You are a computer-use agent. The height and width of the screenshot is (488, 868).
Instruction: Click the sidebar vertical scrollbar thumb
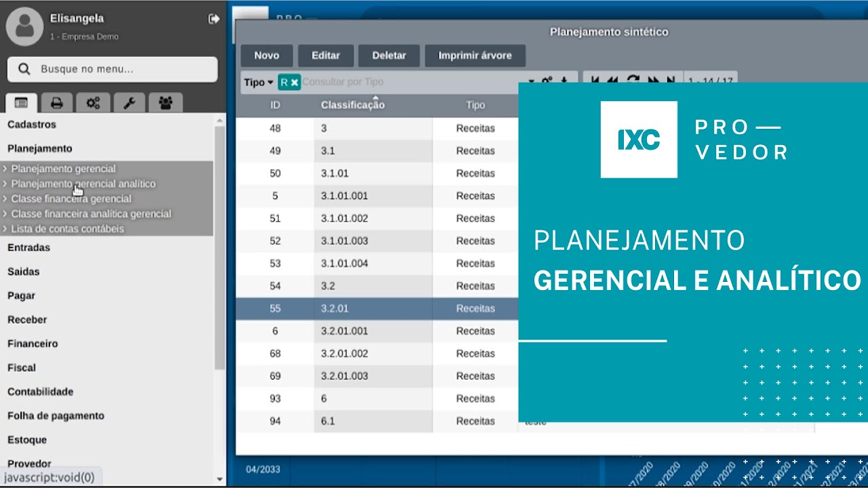[x=220, y=247]
